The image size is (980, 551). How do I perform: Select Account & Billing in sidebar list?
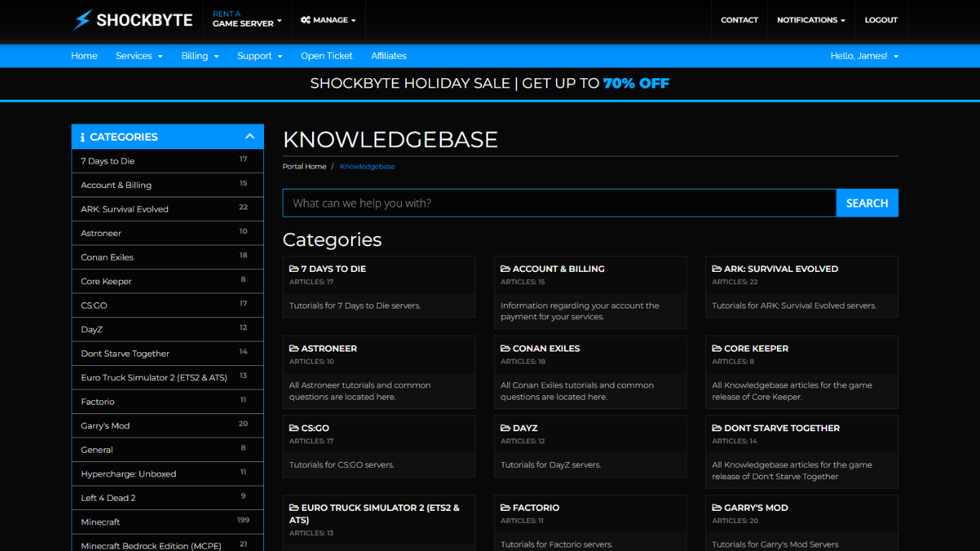tap(168, 185)
